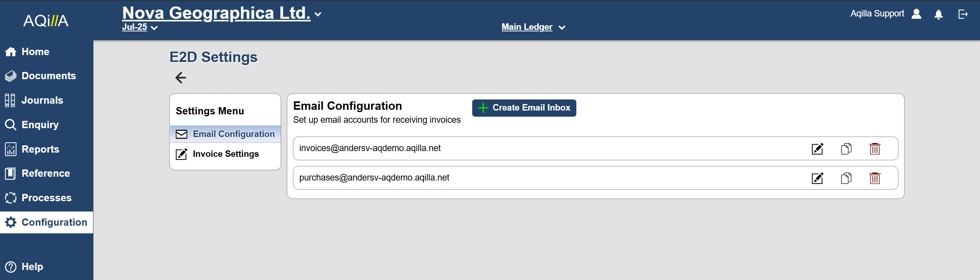Open the Journals sidebar section
This screenshot has width=980, height=280.
coord(42,100)
